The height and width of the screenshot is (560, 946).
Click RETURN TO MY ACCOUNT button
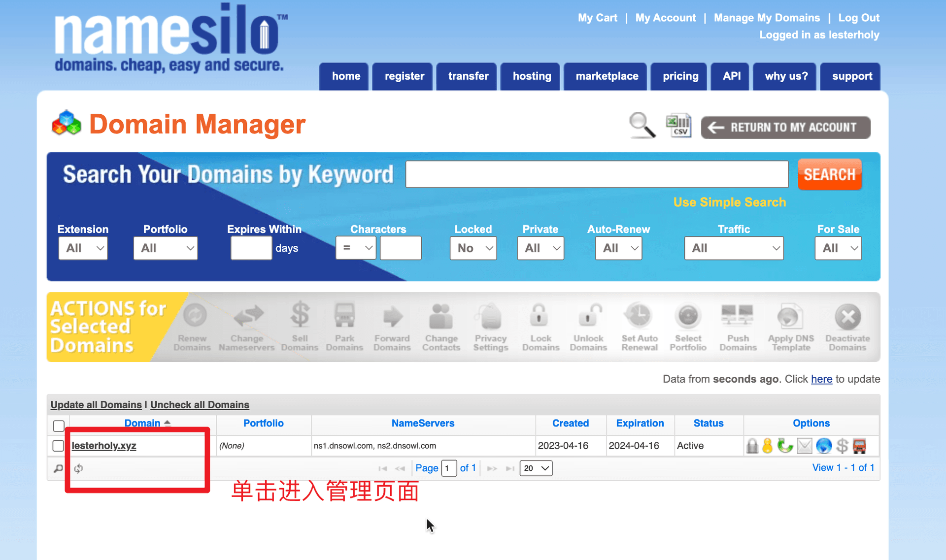785,128
